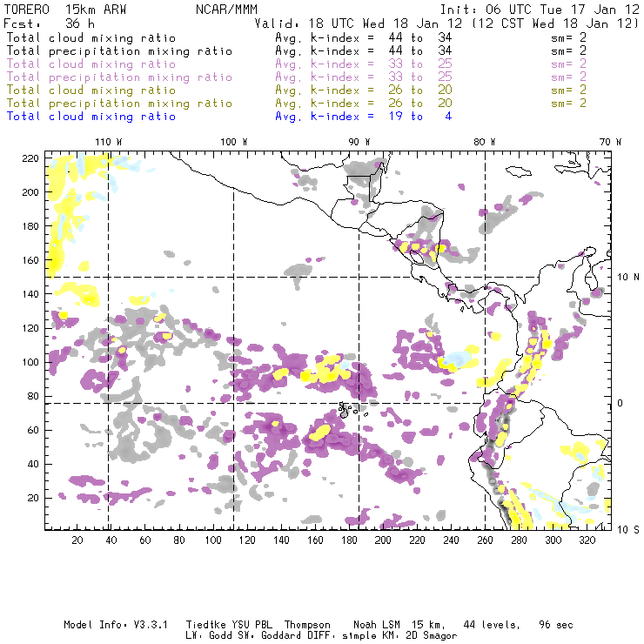Click x-axis tick label "180"

[349, 540]
